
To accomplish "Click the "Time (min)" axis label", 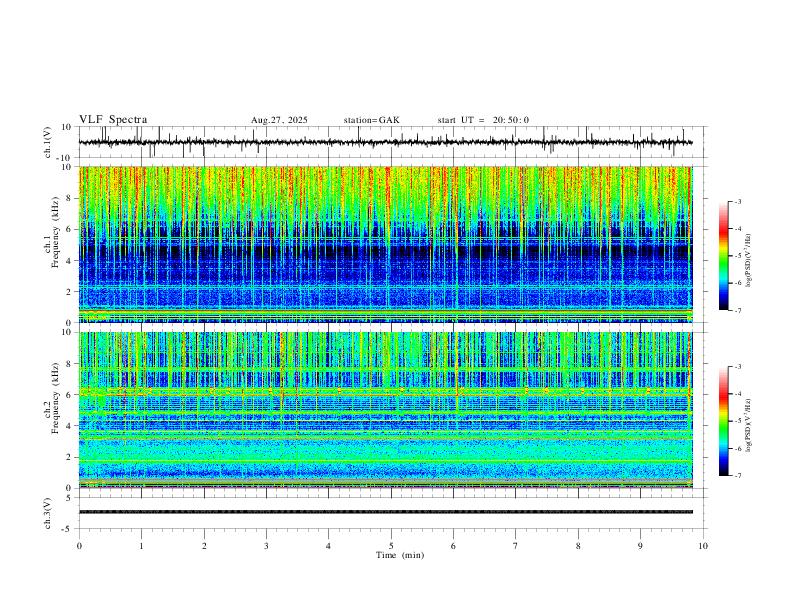I will (x=400, y=555).
